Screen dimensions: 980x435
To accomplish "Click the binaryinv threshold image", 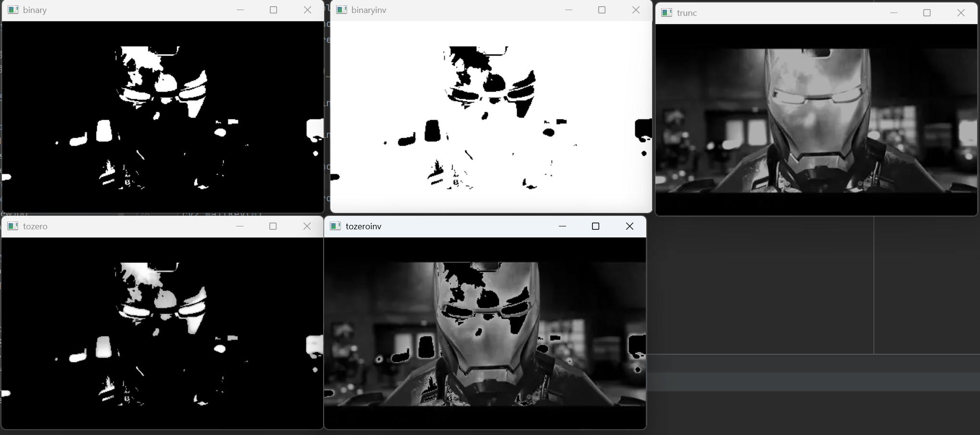I will (491, 117).
